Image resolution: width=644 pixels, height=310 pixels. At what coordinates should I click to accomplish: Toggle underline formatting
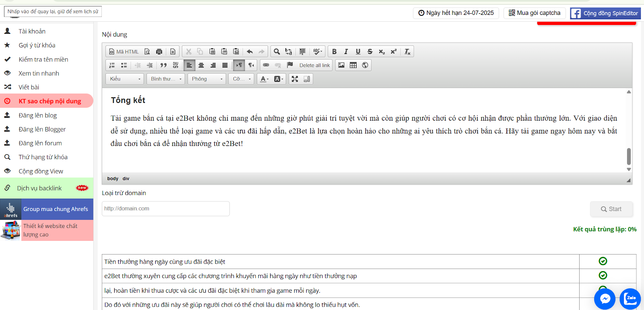[358, 51]
